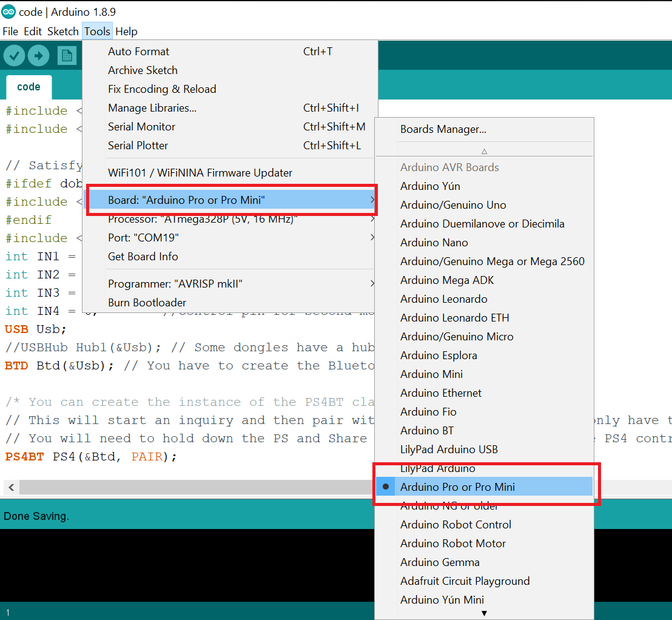Click the up triangle to scroll board list
Viewport: 672px width, 620px height.
coord(484,151)
